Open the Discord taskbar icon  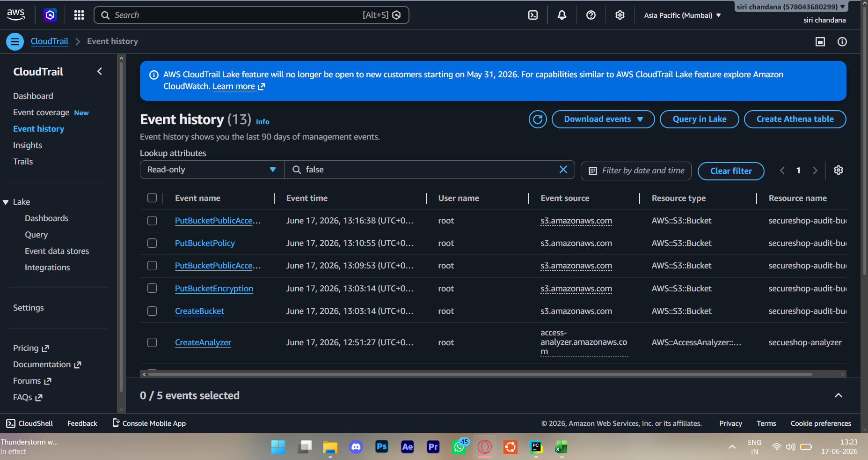pyautogui.click(x=356, y=447)
